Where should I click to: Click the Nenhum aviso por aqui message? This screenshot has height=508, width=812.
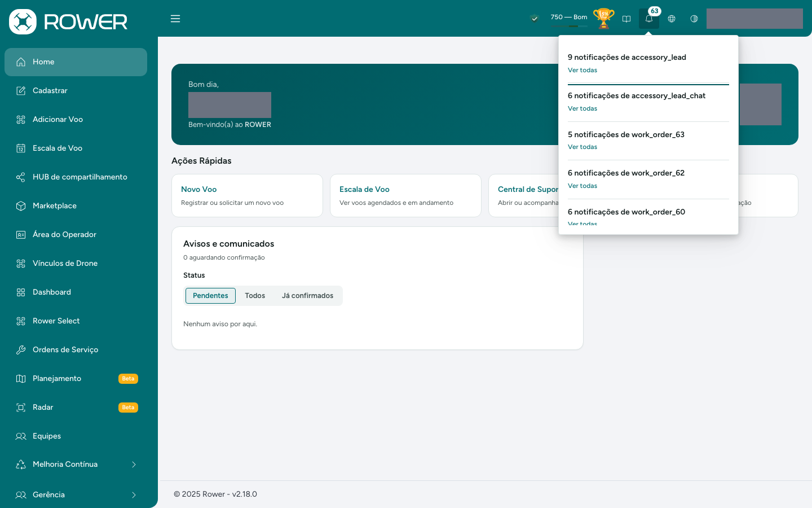220,325
